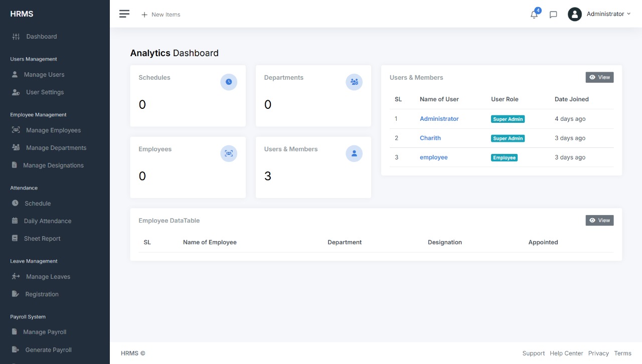Sort by Name of Employee column header
Viewport: 642px width, 364px height.
[x=210, y=242]
